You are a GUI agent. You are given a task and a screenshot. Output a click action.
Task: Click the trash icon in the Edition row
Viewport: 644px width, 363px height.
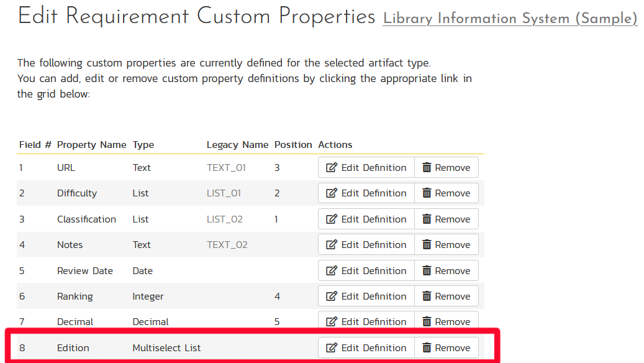click(x=427, y=348)
